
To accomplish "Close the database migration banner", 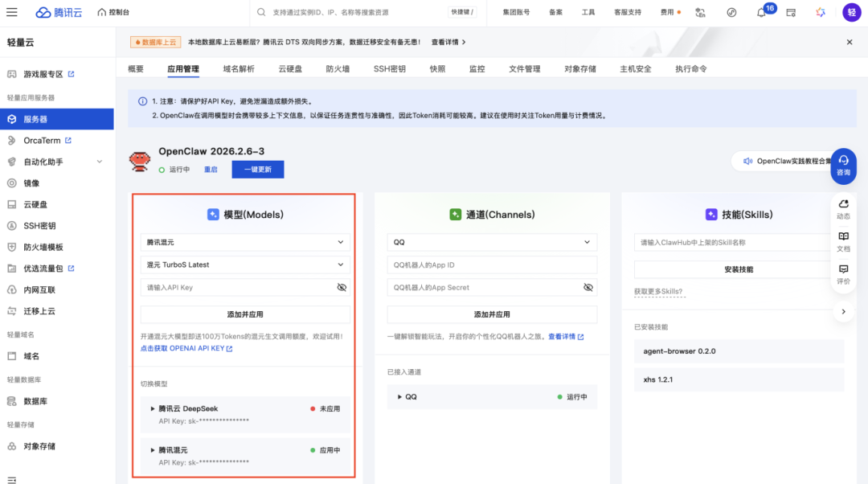I will (850, 42).
